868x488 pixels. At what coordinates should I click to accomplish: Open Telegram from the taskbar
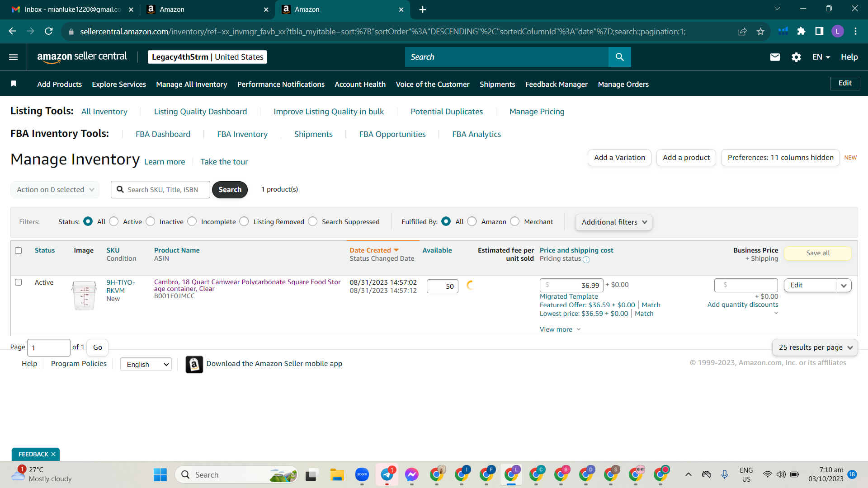[x=387, y=475]
